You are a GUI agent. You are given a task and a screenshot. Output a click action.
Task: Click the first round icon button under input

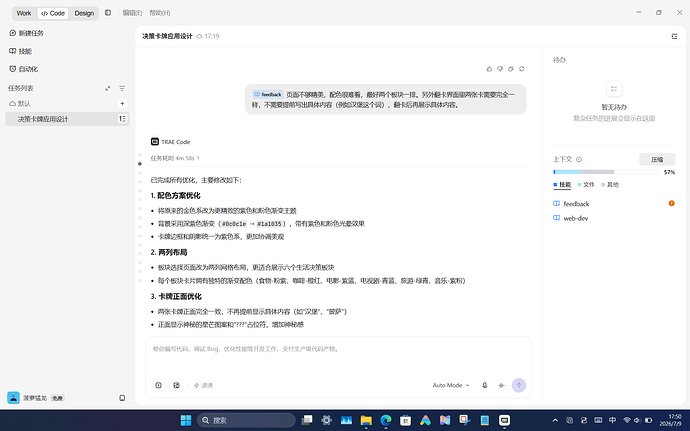(x=158, y=385)
